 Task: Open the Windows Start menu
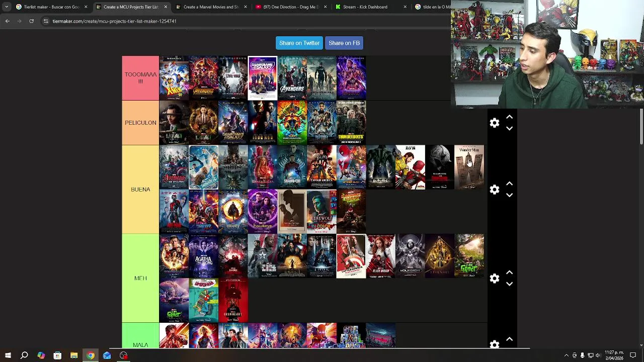tap(8, 355)
